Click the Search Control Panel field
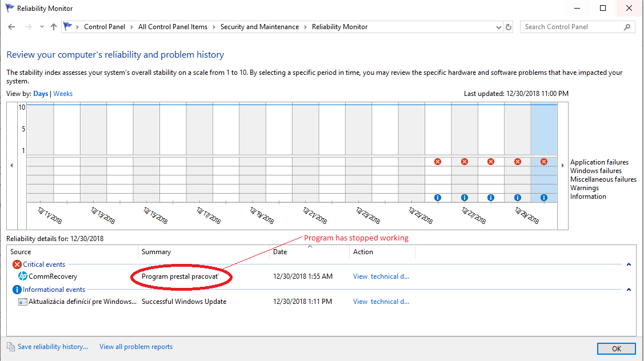644x361 pixels. click(571, 27)
